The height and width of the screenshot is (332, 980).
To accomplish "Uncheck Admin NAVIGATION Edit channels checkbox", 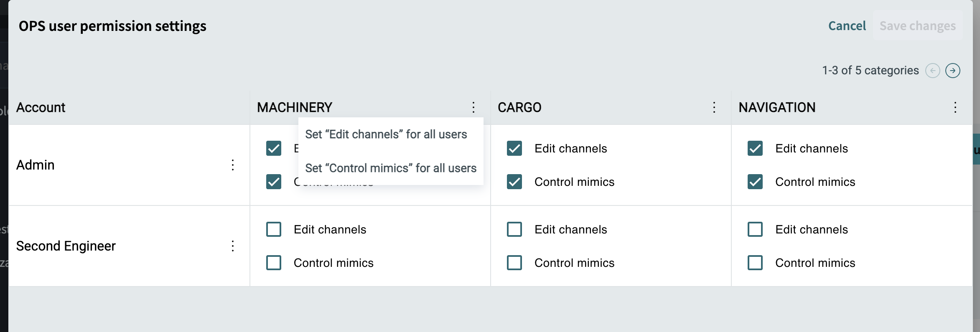I will tap(755, 148).
